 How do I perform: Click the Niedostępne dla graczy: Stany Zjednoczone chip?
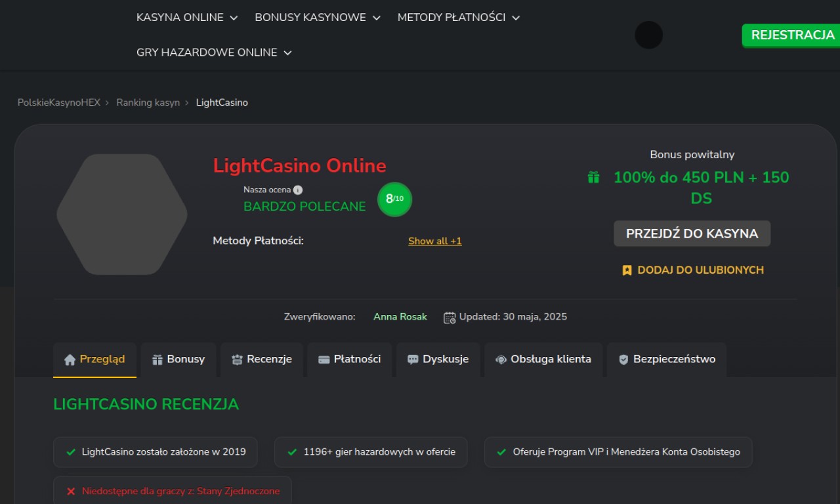click(173, 490)
